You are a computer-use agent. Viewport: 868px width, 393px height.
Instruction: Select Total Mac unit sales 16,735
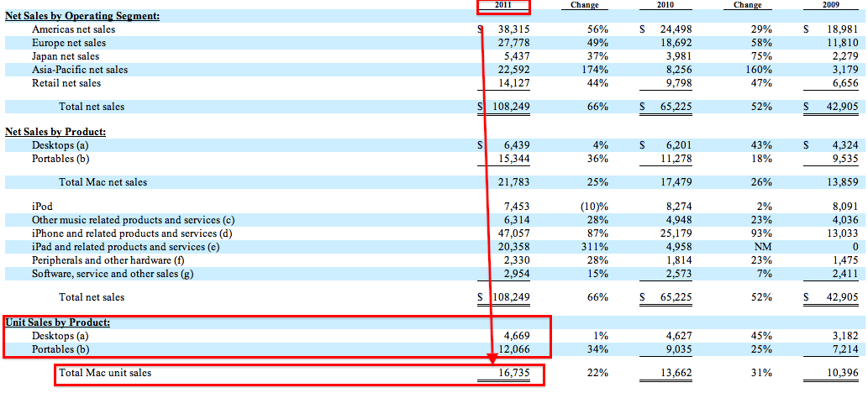coord(513,373)
